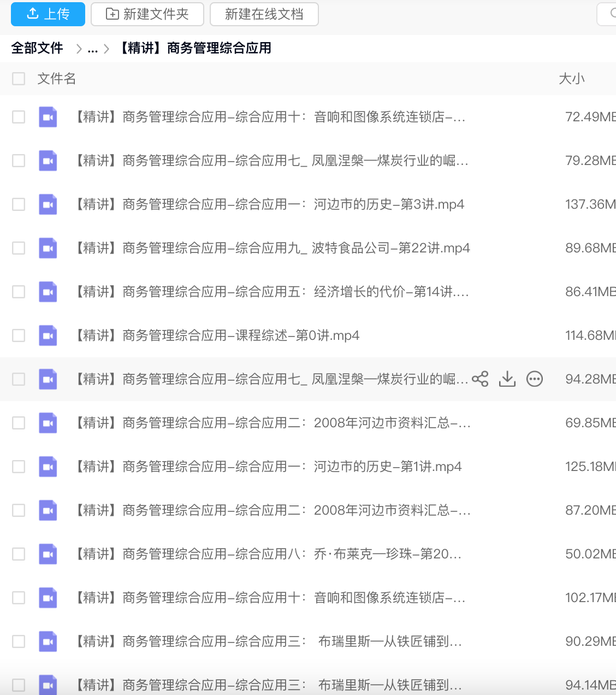Check the box for the 79.28MB 综合应用七 file

pos(19,161)
